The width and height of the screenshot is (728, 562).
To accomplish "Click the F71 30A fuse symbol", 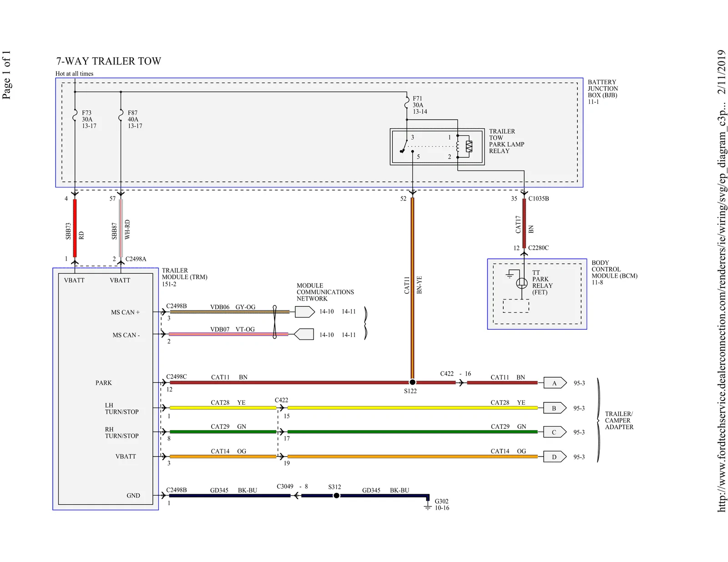I will [407, 102].
